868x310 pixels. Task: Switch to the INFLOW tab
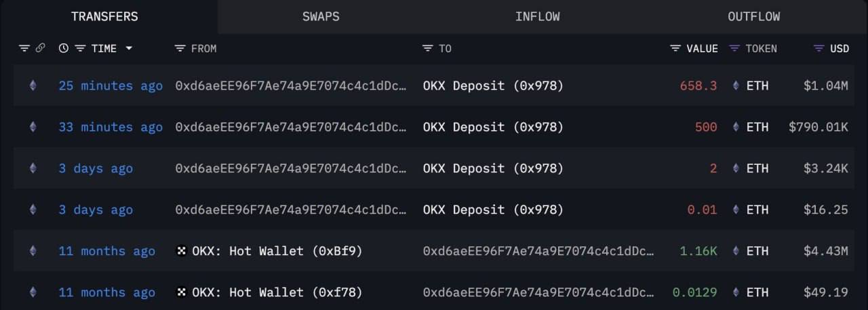(x=538, y=16)
